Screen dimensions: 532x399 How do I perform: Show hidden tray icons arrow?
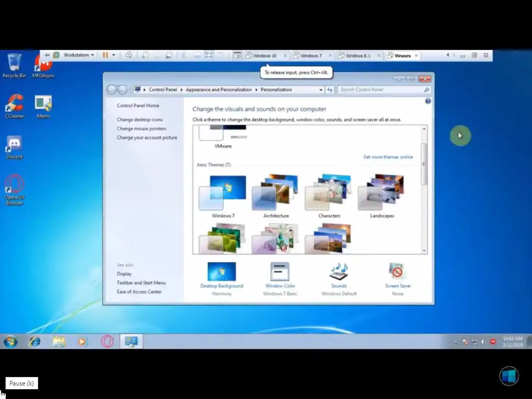pyautogui.click(x=455, y=342)
